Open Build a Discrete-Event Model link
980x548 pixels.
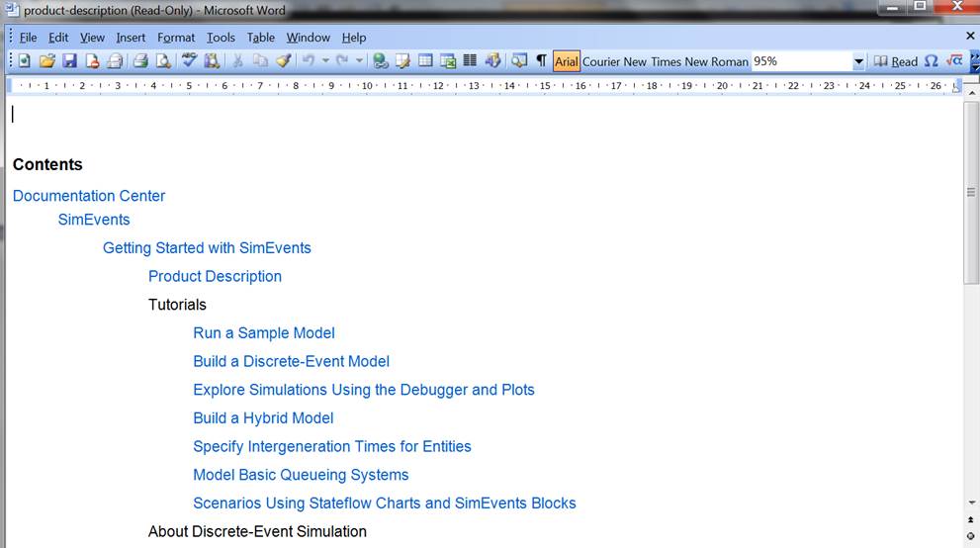pyautogui.click(x=292, y=361)
